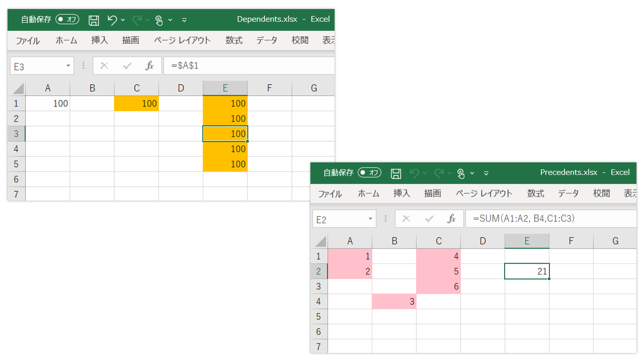Open ページ レイアウト tab in Precedents.xlsx
The height and width of the screenshot is (362, 644).
click(x=484, y=194)
